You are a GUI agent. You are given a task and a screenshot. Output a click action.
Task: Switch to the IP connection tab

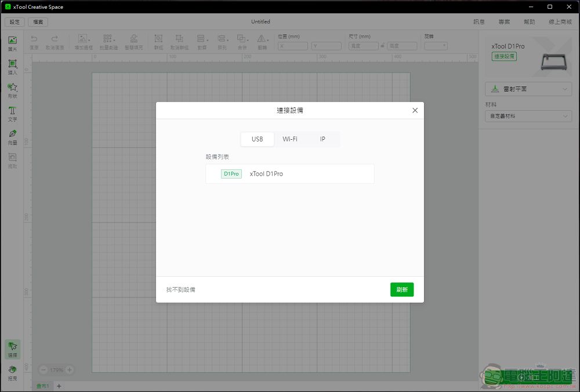322,139
